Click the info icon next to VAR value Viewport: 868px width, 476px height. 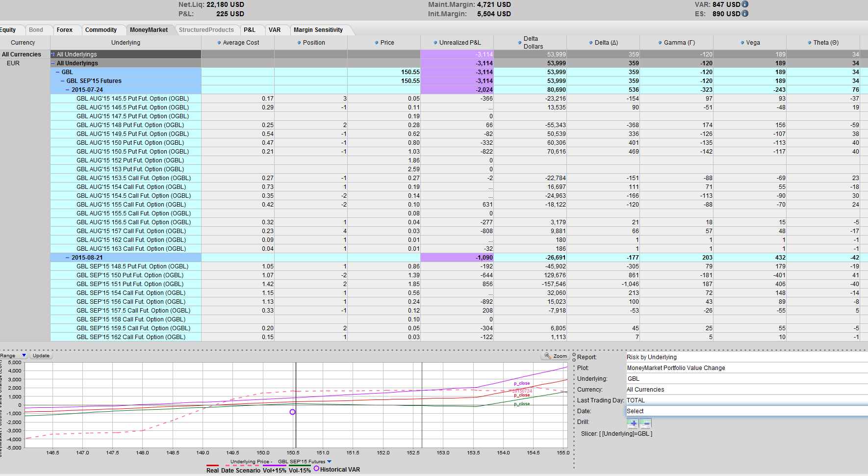(x=745, y=4)
